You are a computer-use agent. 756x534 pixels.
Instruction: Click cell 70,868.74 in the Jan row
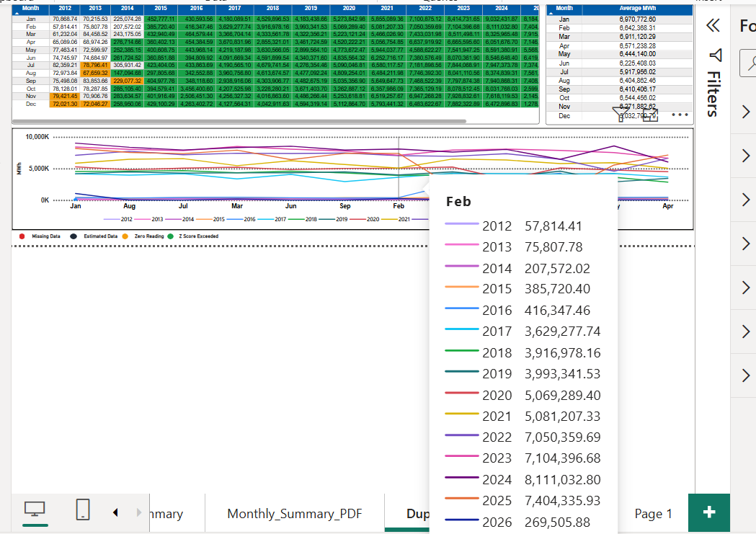point(65,19)
